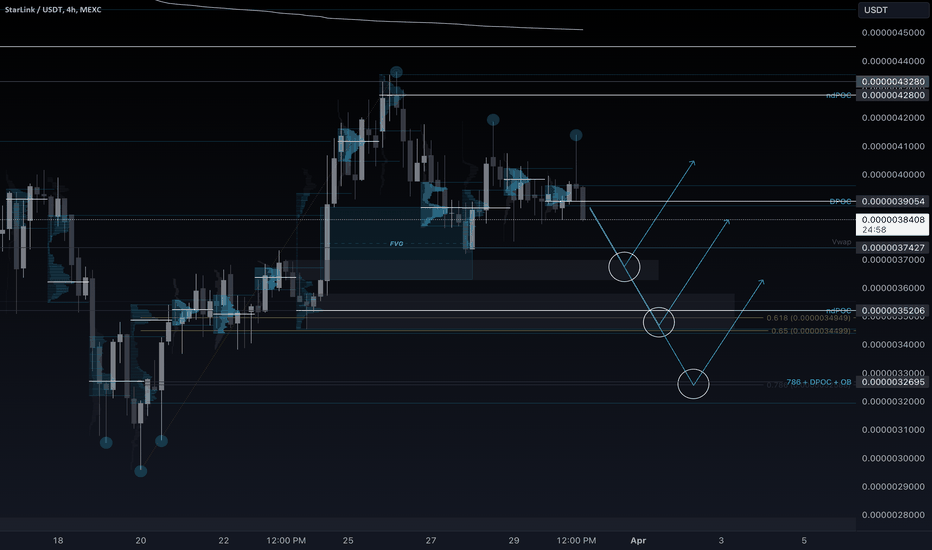The width and height of the screenshot is (932, 550).
Task: Click the 0.0000037000 axis price
Action: pos(893,260)
